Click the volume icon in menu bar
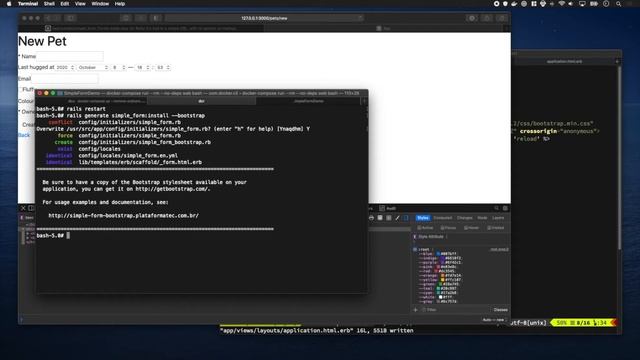 [x=571, y=4]
